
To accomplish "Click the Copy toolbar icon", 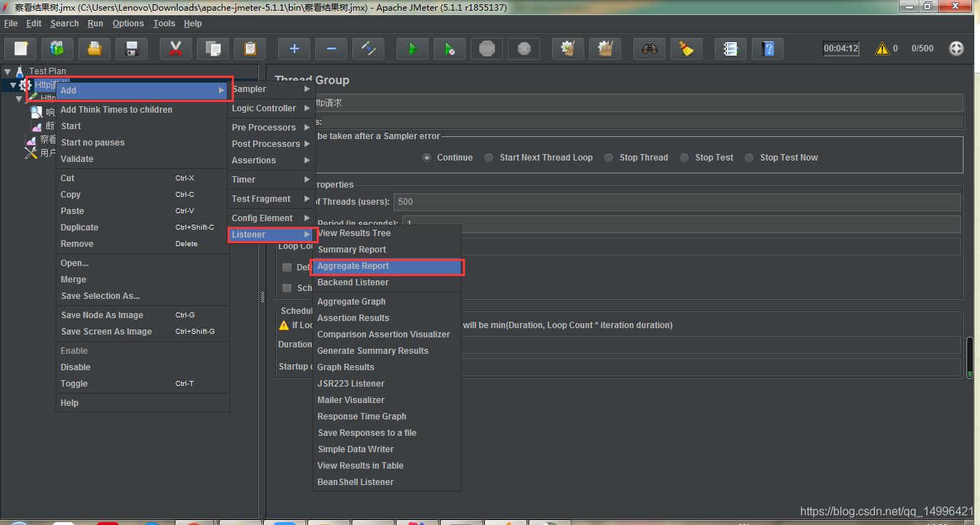I will (x=213, y=49).
